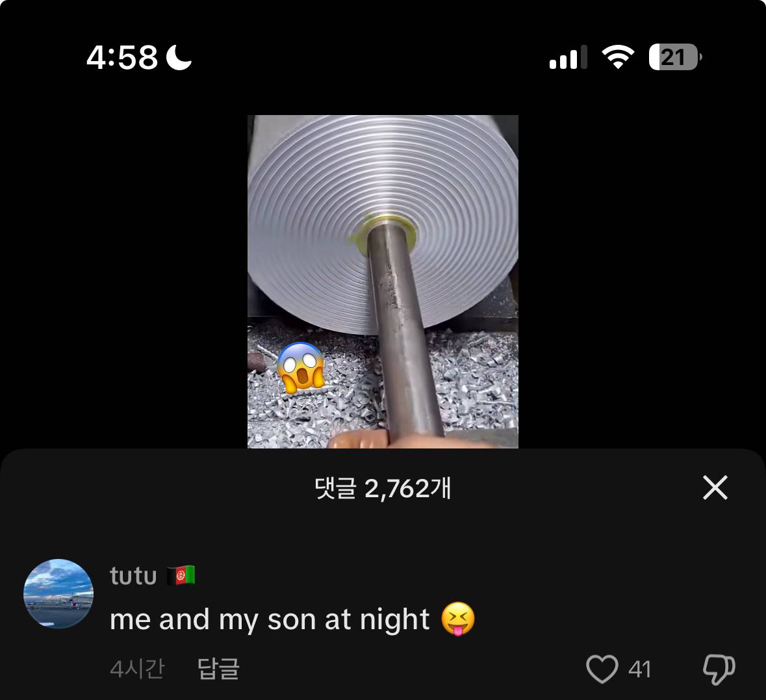Image resolution: width=766 pixels, height=700 pixels.
Task: Tap the metal shaft in the video
Action: pos(405,332)
